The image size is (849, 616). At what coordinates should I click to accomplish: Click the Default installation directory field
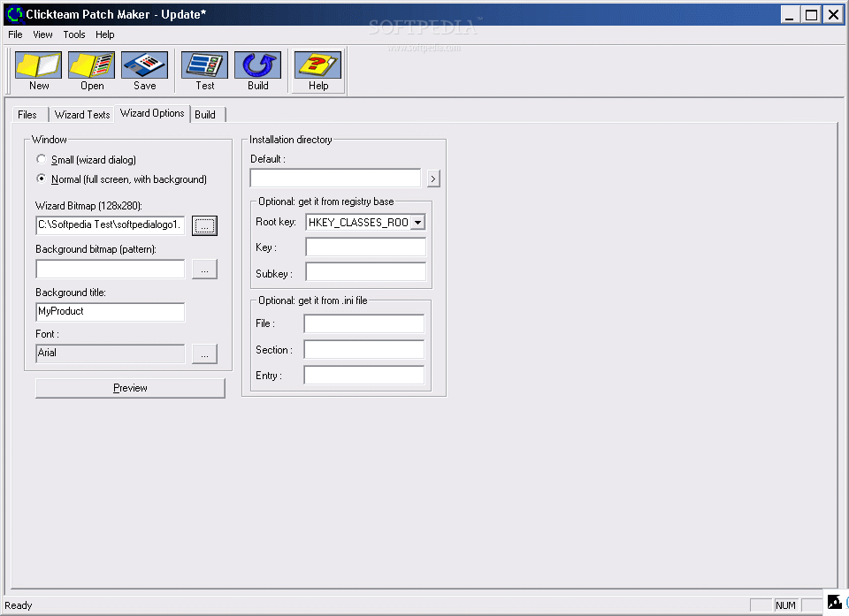(x=335, y=179)
